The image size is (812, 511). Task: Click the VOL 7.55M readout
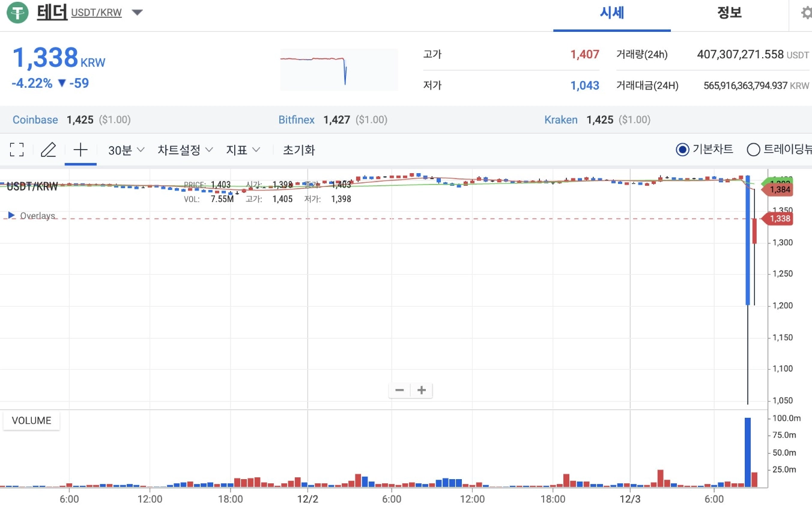[208, 199]
